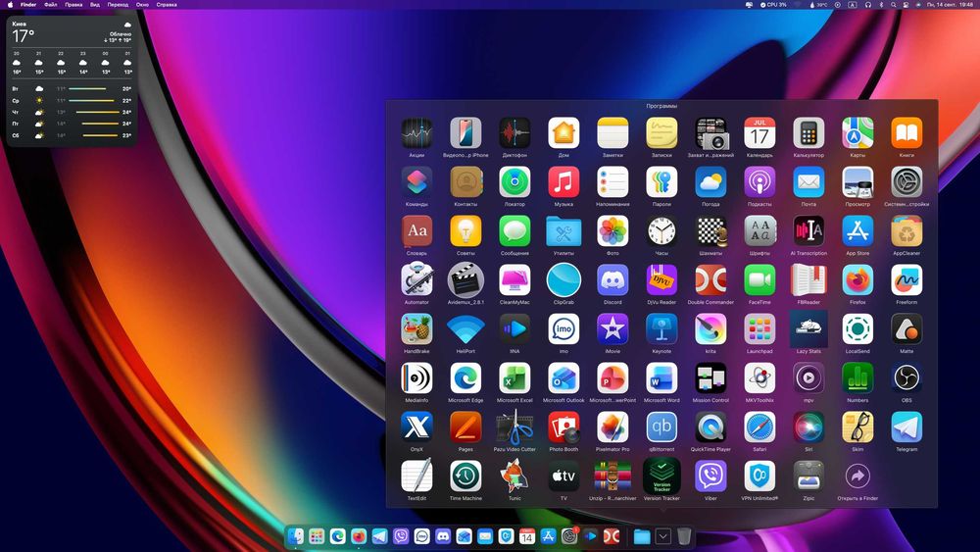Viewport: 980px width, 552px height.
Task: Open AppCleaner from the stack
Action: pos(906,230)
